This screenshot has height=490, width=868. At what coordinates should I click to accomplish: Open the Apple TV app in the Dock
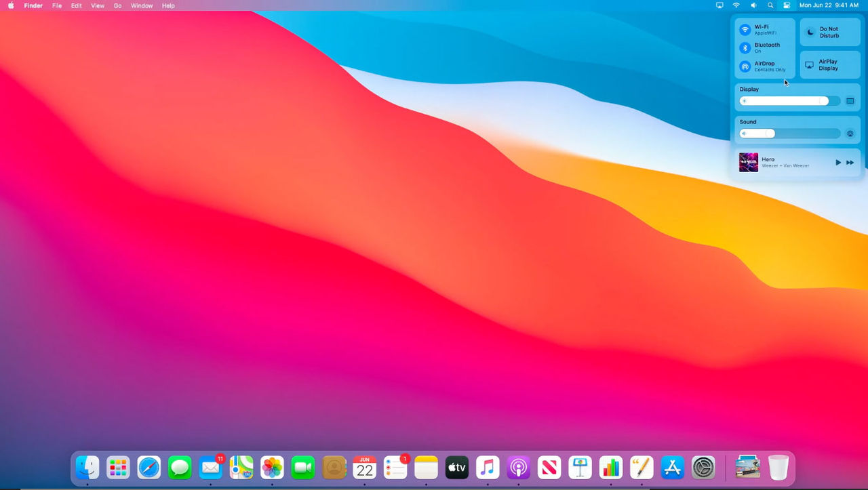coord(457,467)
